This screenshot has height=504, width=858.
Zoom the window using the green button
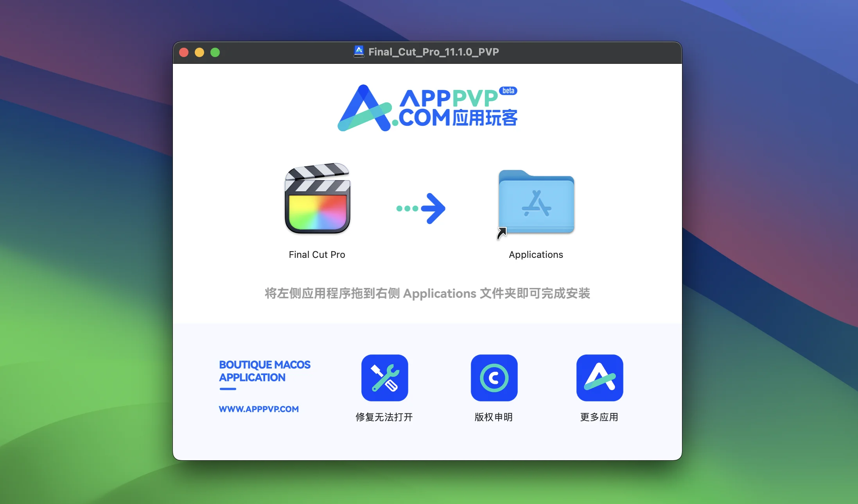(x=215, y=52)
